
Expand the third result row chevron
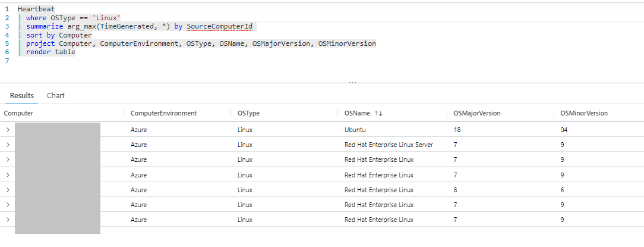tap(8, 160)
